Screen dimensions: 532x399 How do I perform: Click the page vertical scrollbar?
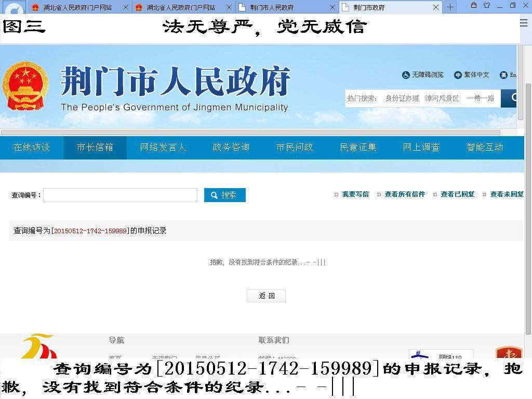click(528, 208)
